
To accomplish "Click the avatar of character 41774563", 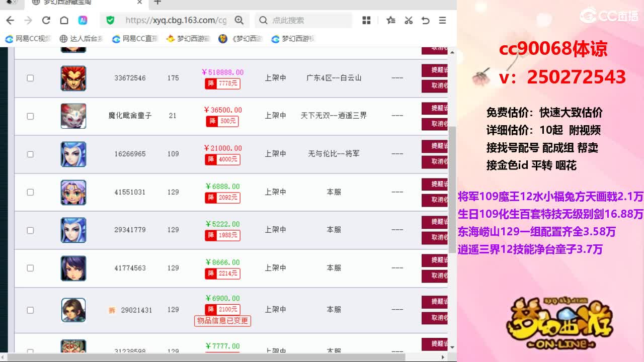I will point(73,268).
